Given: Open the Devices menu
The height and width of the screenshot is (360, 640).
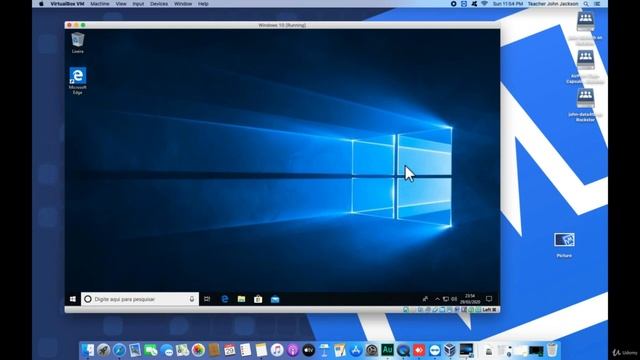Looking at the screenshot, I should [159, 4].
